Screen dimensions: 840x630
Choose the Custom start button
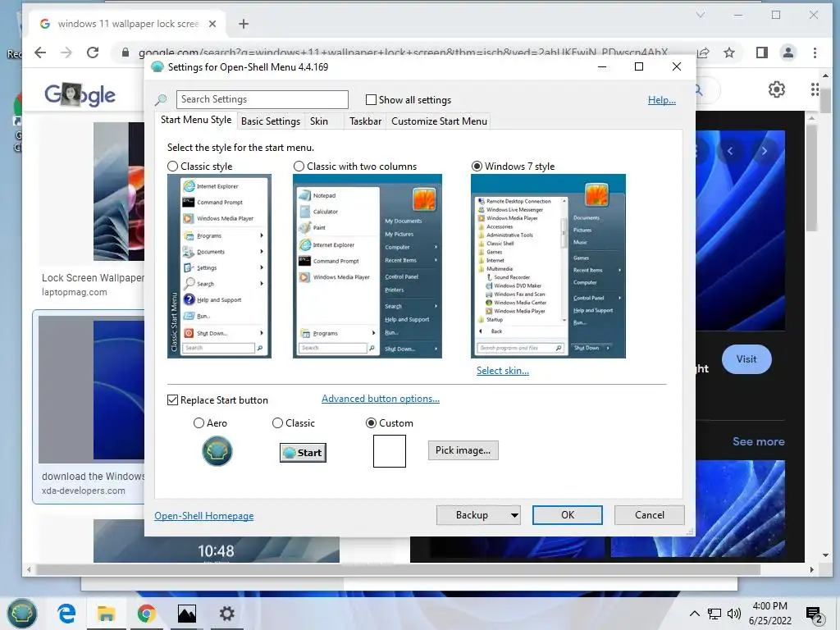click(371, 423)
